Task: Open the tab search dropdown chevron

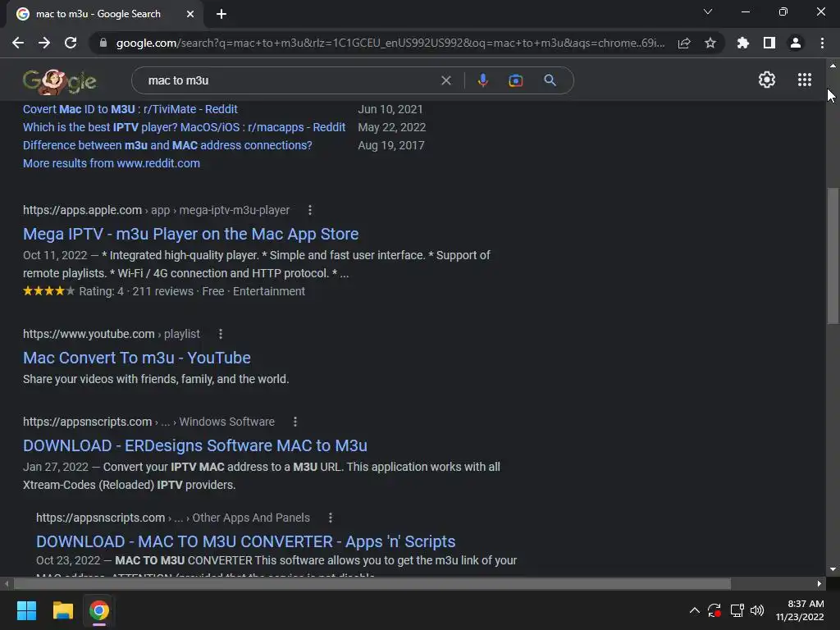Action: 708,11
